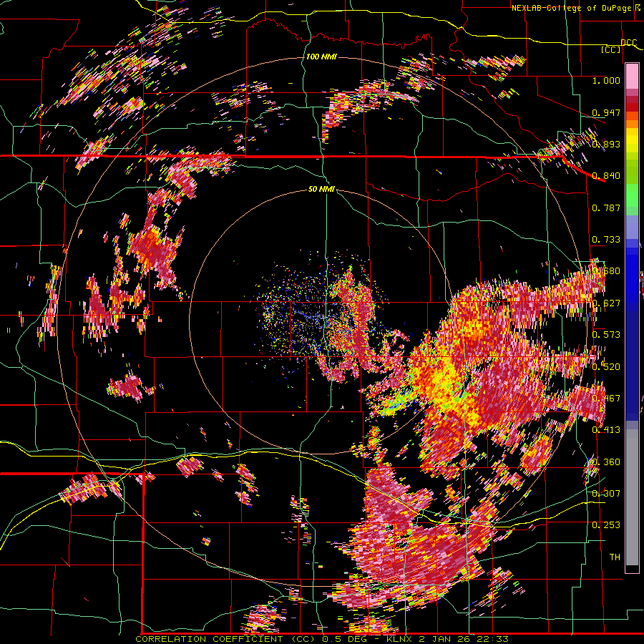Click the 0.520 legend value

click(x=606, y=367)
